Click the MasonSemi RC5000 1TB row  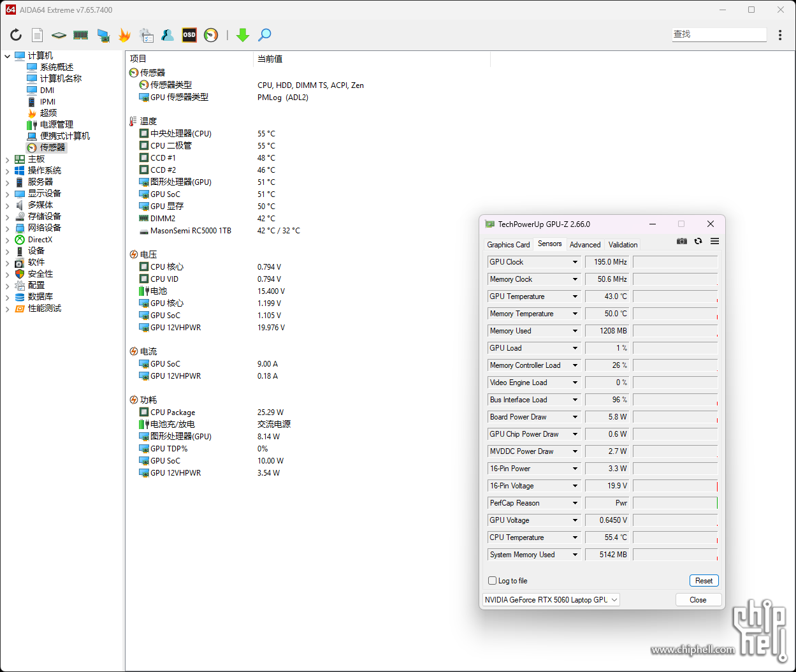click(219, 231)
